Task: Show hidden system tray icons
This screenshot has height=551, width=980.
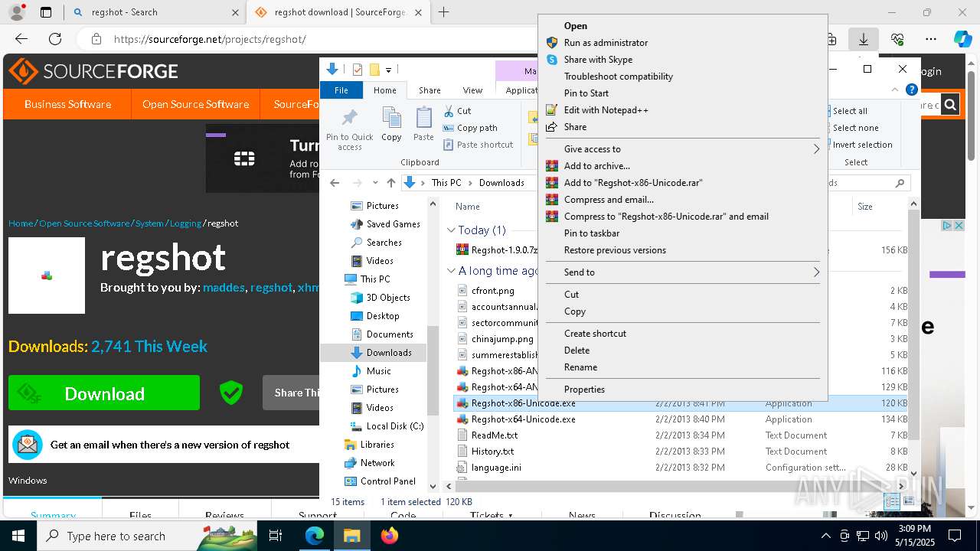Action: pyautogui.click(x=825, y=536)
